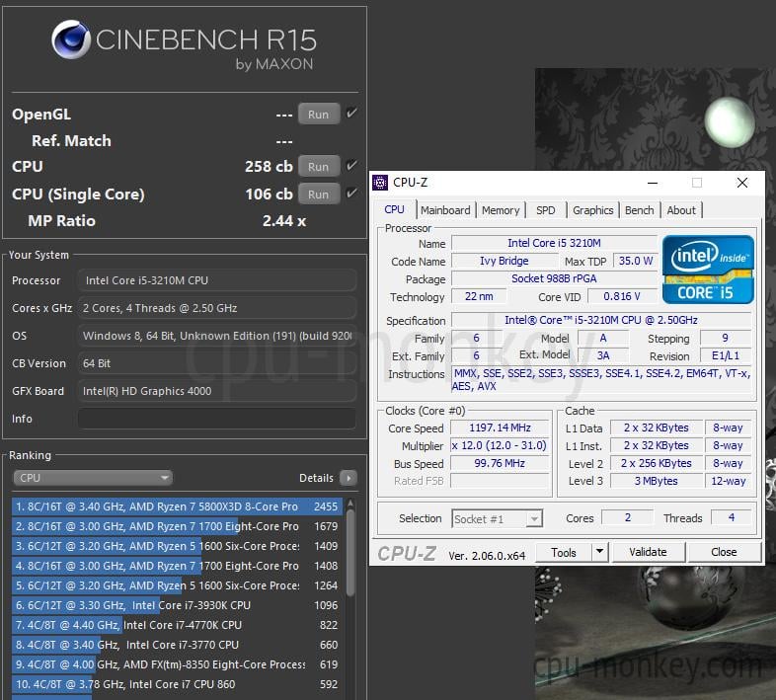Viewport: 776px width, 700px height.
Task: Select ranking row 5 Ryzen 5 1600 score 1264
Action: pyautogui.click(x=177, y=585)
